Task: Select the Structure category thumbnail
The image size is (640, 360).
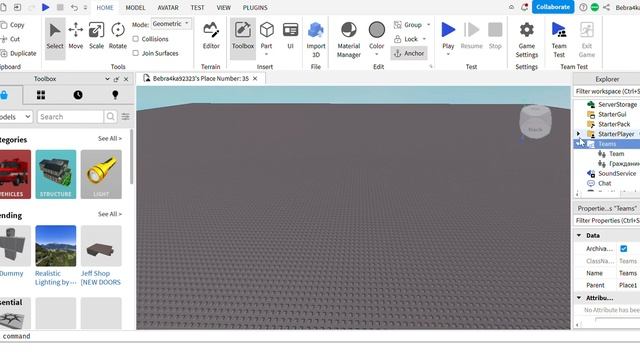Action: tap(56, 174)
